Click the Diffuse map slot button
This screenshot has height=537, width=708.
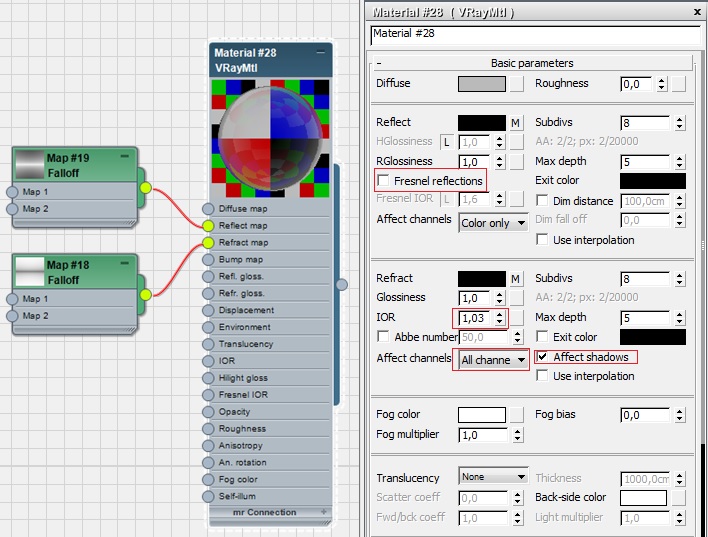(x=517, y=84)
